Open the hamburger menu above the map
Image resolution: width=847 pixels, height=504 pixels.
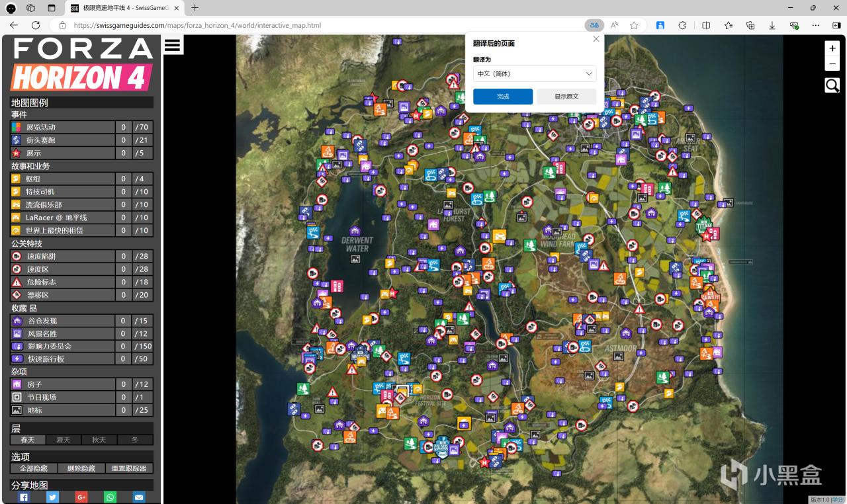point(173,45)
